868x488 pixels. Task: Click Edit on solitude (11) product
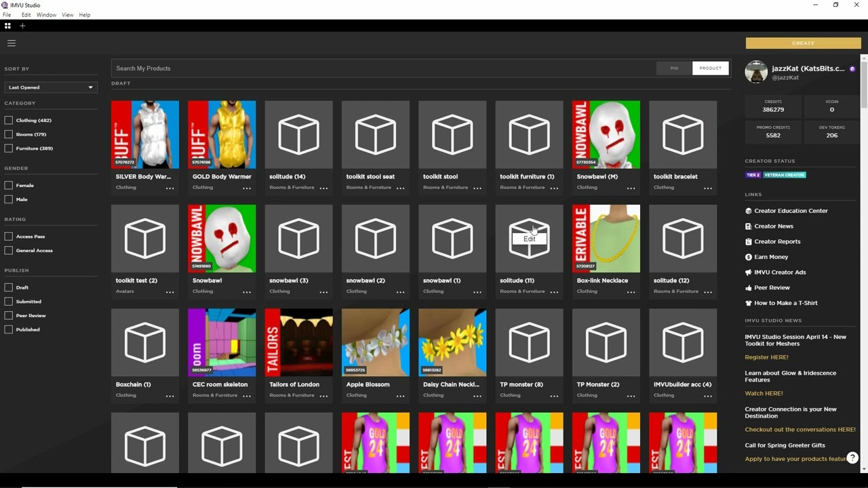[529, 239]
